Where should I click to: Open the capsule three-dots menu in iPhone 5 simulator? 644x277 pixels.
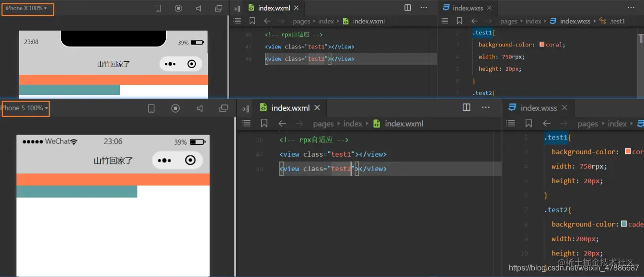164,160
